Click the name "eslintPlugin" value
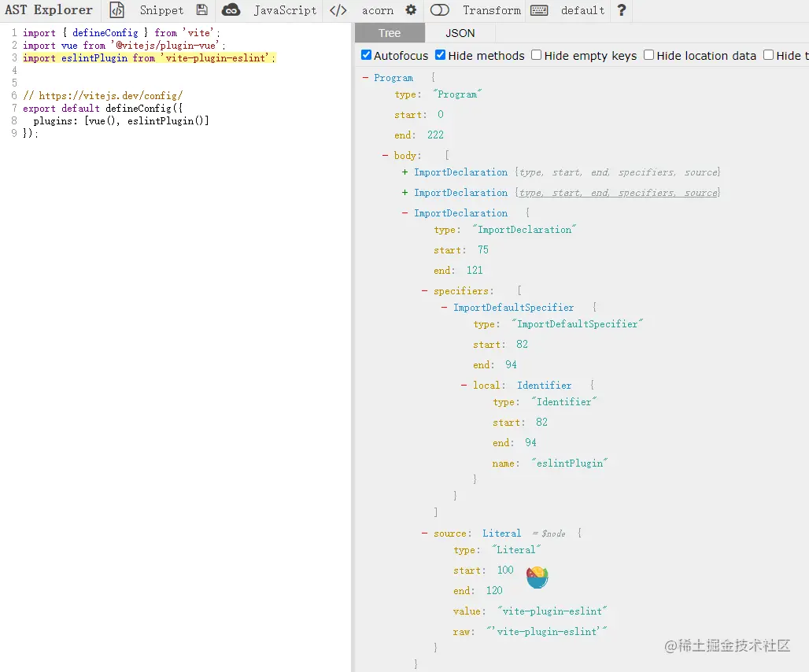 pos(570,463)
